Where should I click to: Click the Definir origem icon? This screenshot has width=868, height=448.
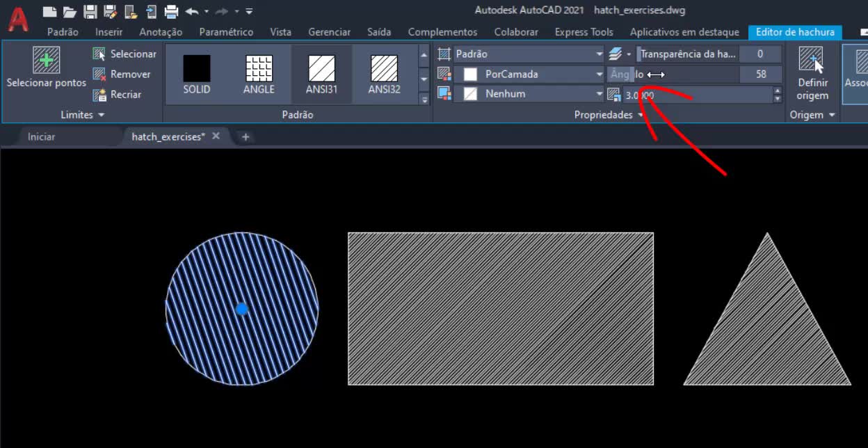[812, 61]
